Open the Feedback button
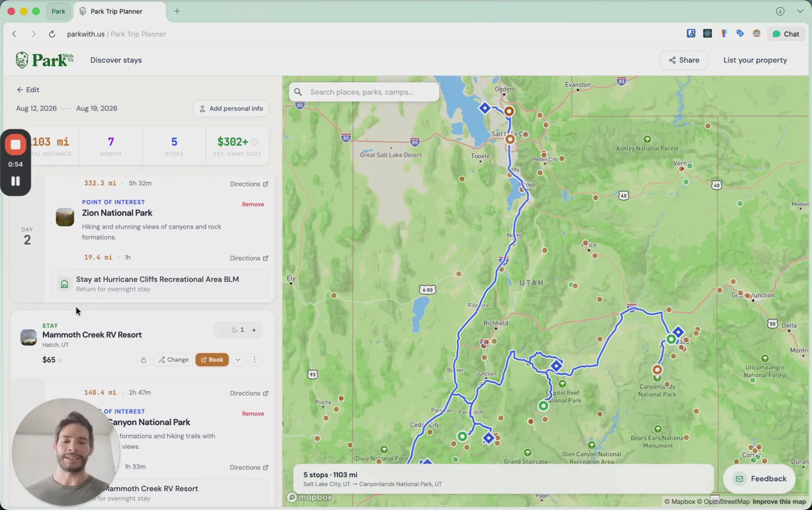Image resolution: width=812 pixels, height=510 pixels. pos(759,479)
